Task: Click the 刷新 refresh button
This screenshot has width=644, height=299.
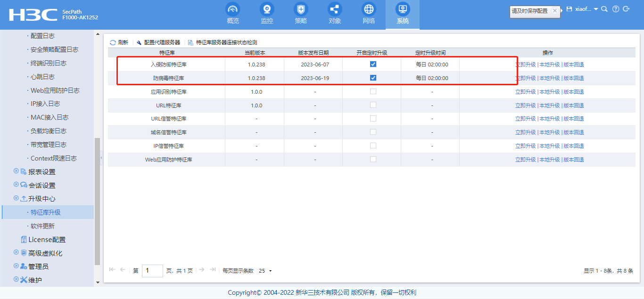Action: pyautogui.click(x=119, y=42)
